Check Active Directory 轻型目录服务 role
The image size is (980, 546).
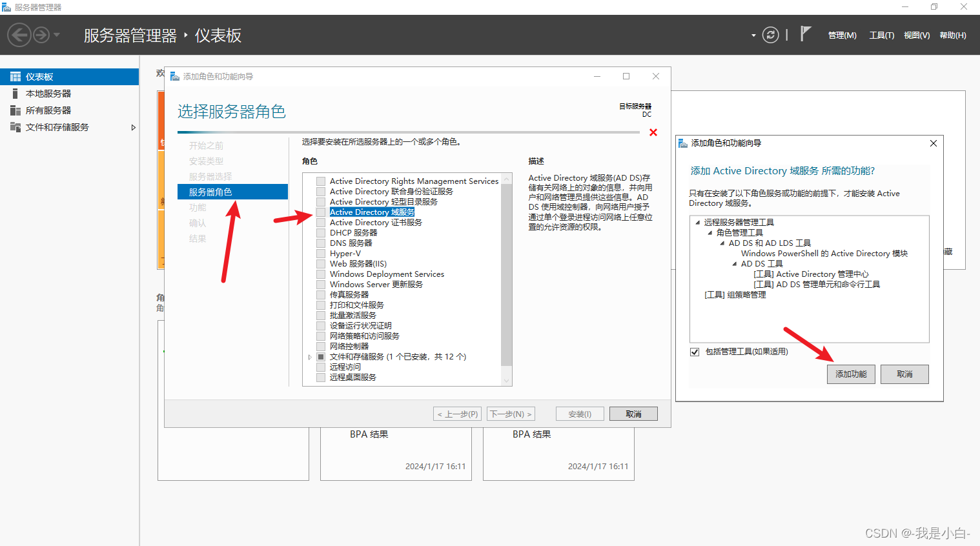(321, 202)
